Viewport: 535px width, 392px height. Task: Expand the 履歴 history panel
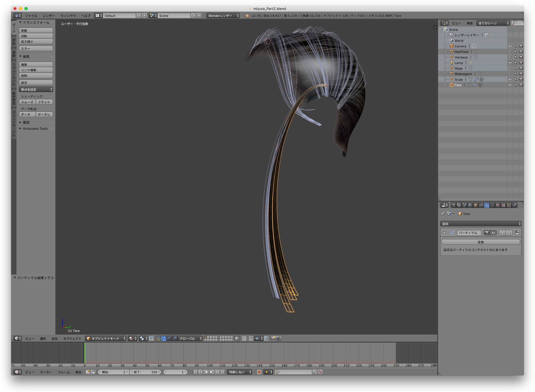(26, 123)
